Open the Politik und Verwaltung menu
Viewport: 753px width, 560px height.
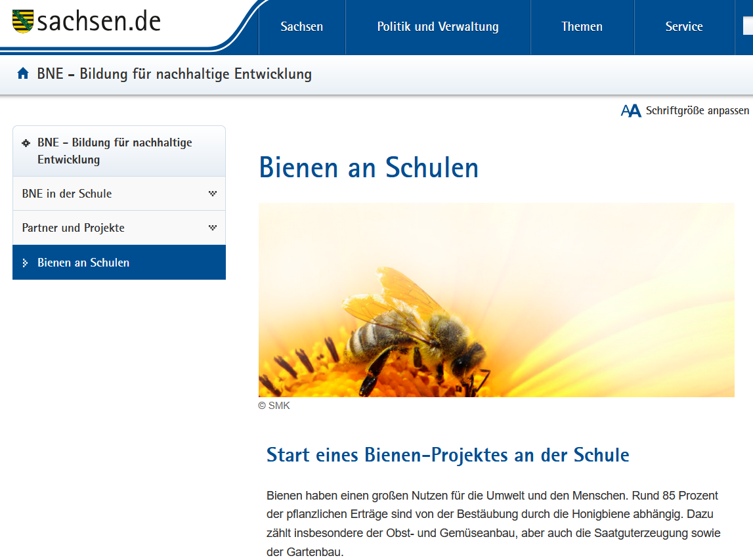[437, 27]
